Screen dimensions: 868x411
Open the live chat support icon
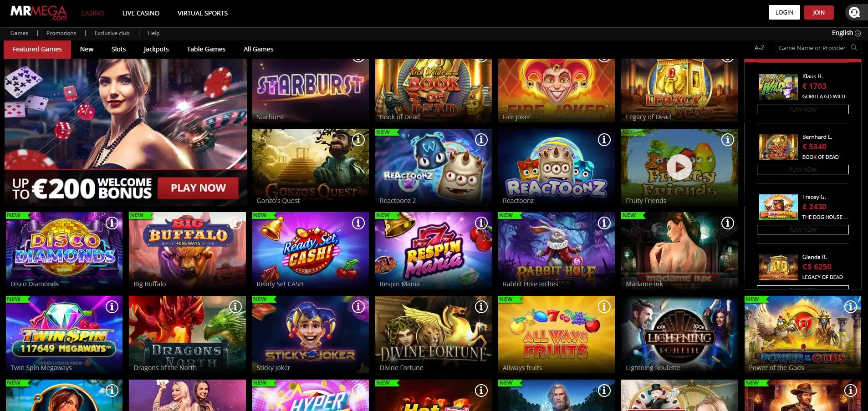coord(854,13)
